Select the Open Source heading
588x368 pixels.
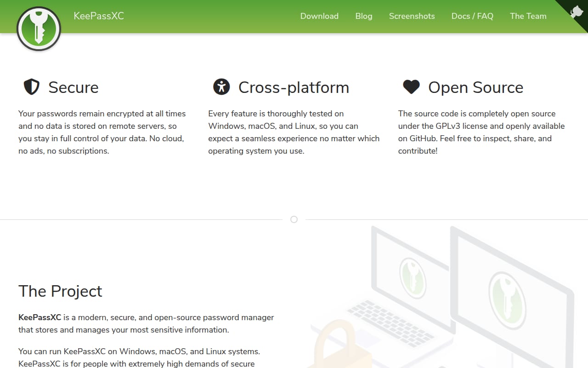476,87
